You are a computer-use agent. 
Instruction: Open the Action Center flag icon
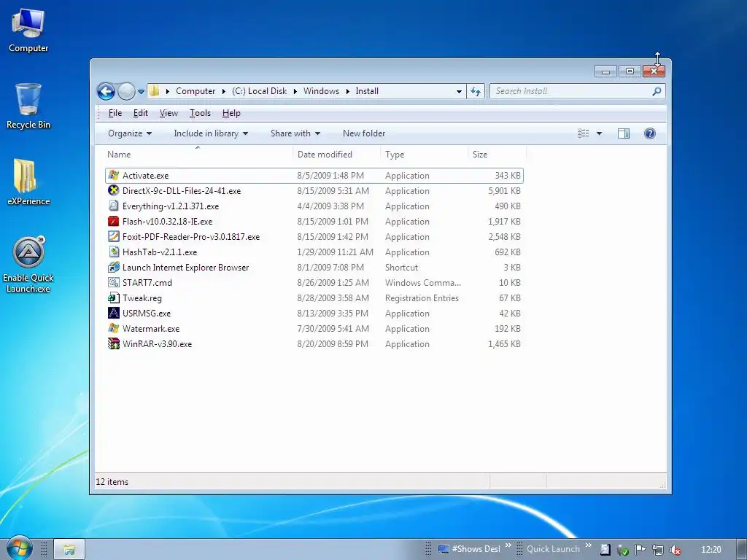pyautogui.click(x=640, y=550)
